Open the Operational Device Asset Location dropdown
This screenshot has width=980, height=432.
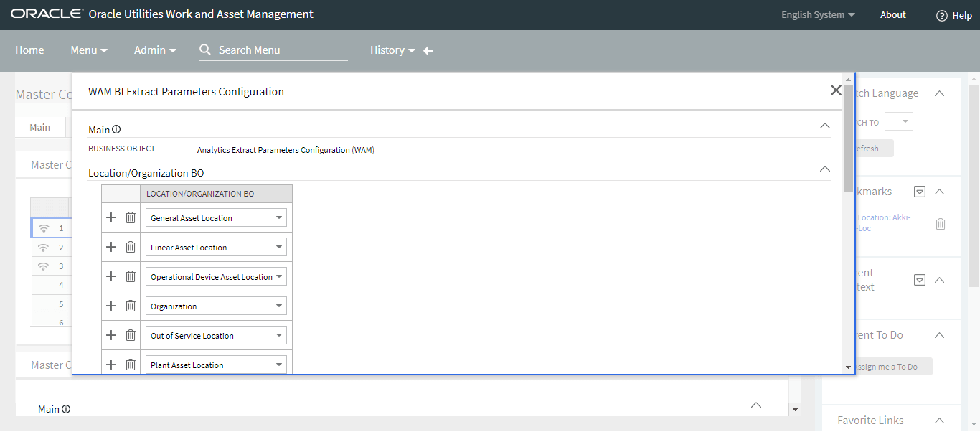[278, 276]
